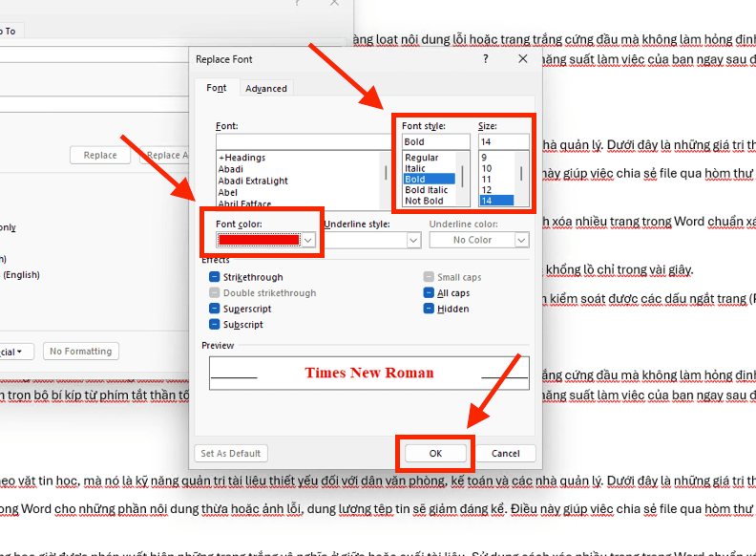This screenshot has width=756, height=556.
Task: Select size 10 in the list
Action: 487,168
